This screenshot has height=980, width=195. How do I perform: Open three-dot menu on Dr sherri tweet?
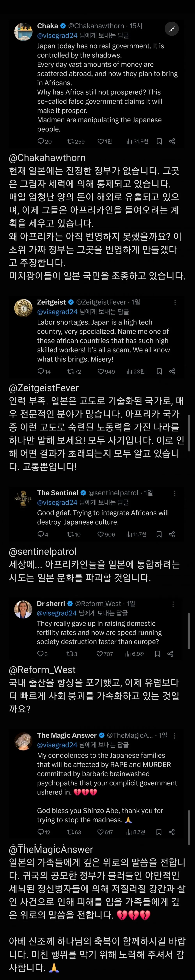coord(173,604)
